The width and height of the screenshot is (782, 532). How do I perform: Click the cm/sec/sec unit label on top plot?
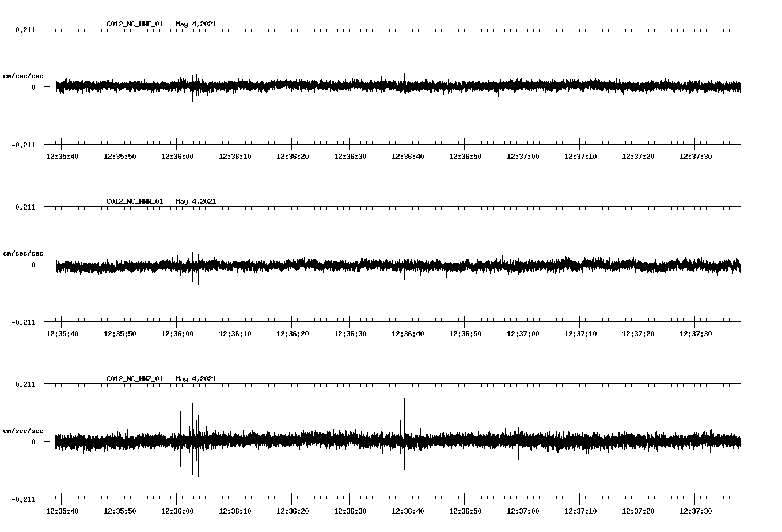tap(24, 75)
